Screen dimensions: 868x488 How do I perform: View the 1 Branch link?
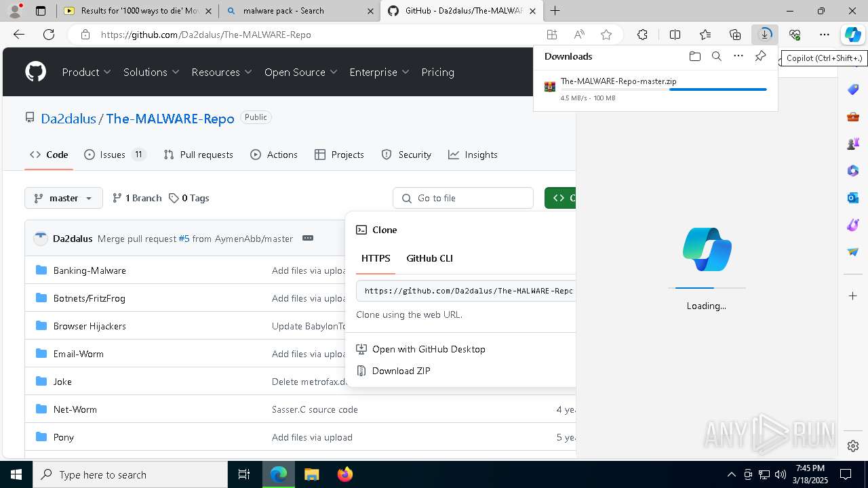point(138,198)
